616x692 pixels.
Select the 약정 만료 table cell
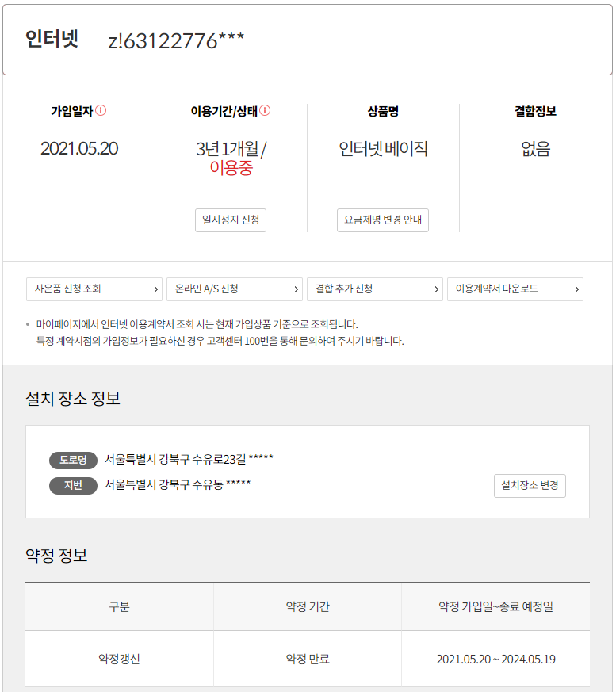[x=308, y=659]
